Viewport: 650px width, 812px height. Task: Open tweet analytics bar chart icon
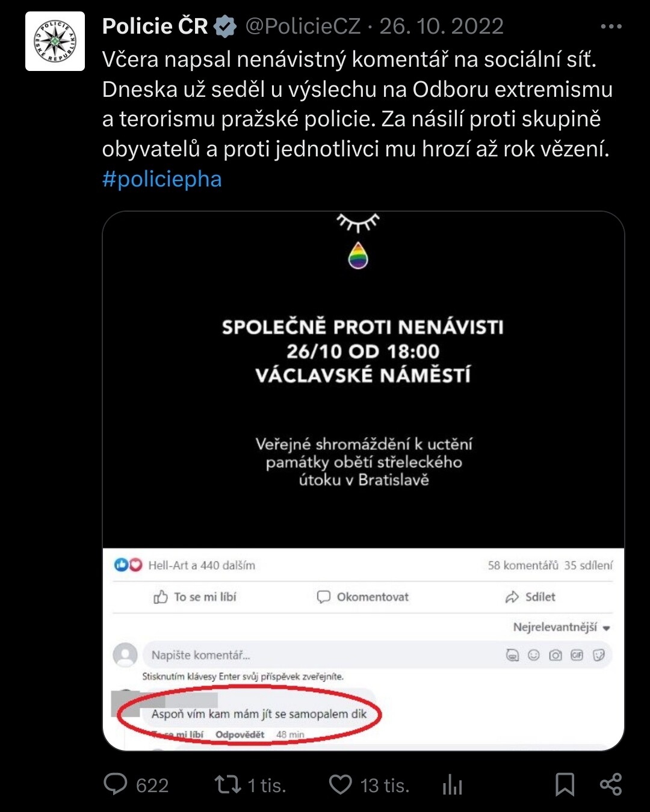click(453, 784)
